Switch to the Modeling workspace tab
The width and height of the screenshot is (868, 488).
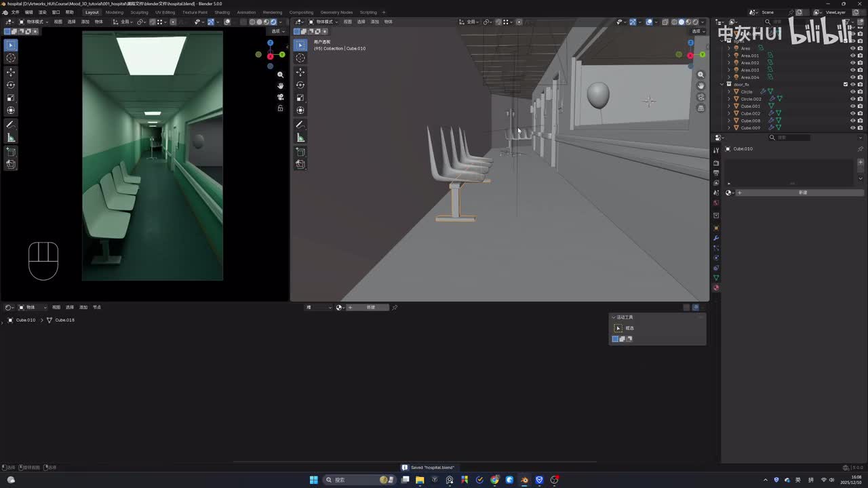coord(115,12)
